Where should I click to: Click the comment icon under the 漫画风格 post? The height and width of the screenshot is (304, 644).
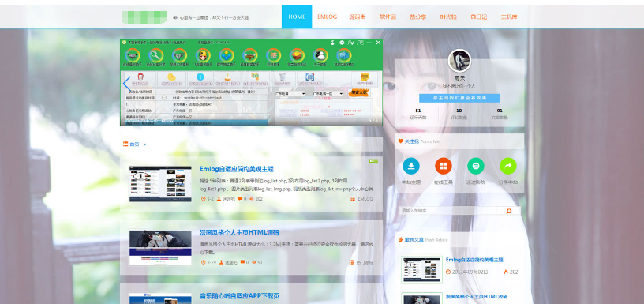[243, 262]
